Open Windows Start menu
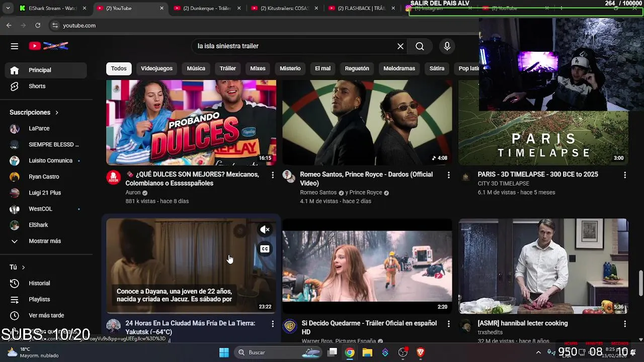The image size is (644, 362). pos(224,352)
